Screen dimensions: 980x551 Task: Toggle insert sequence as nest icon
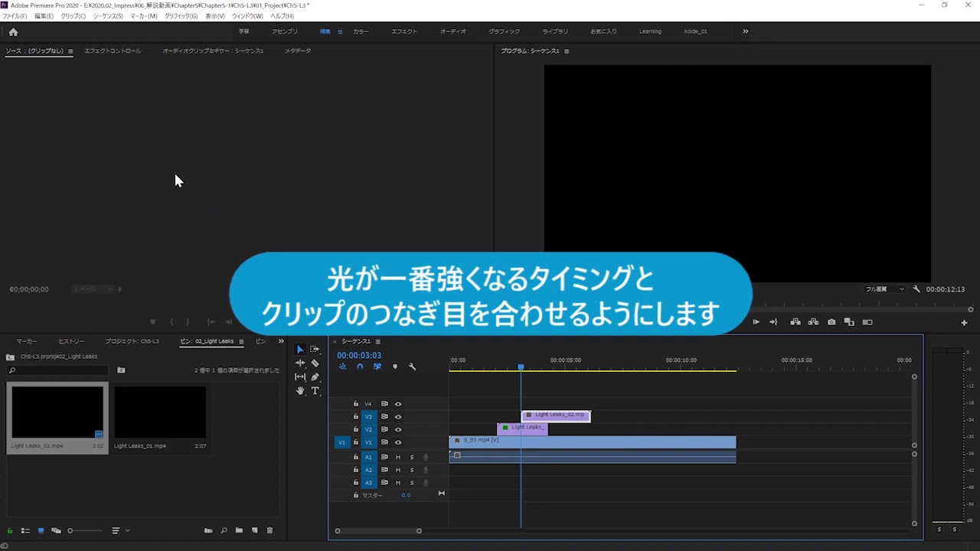(343, 367)
